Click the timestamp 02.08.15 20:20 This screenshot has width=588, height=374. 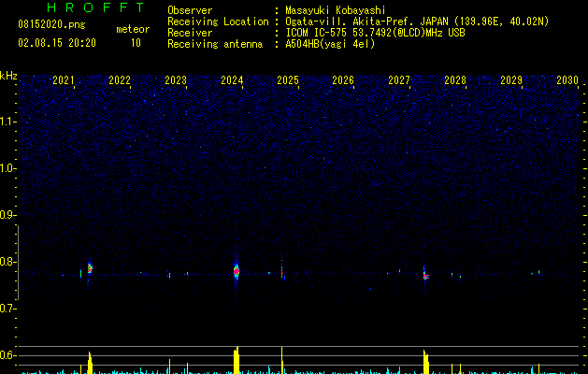[57, 43]
